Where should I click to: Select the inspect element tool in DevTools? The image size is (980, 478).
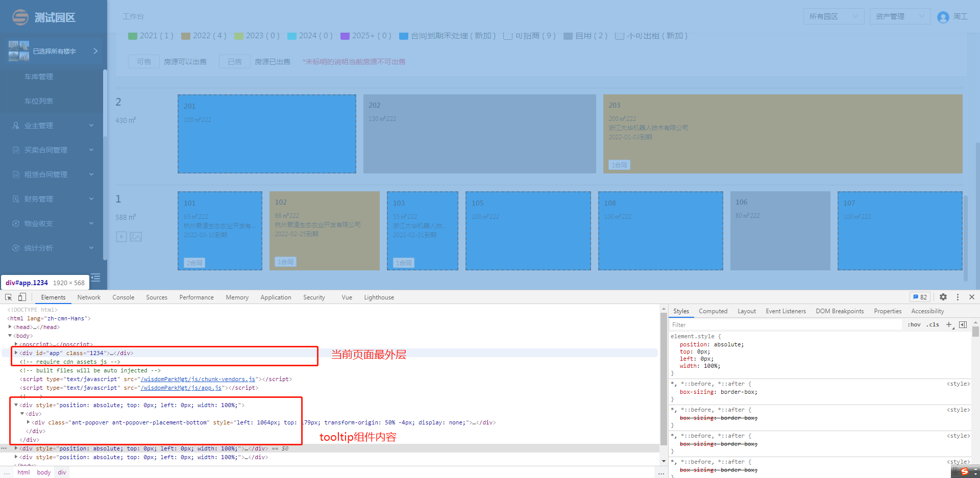(x=8, y=297)
